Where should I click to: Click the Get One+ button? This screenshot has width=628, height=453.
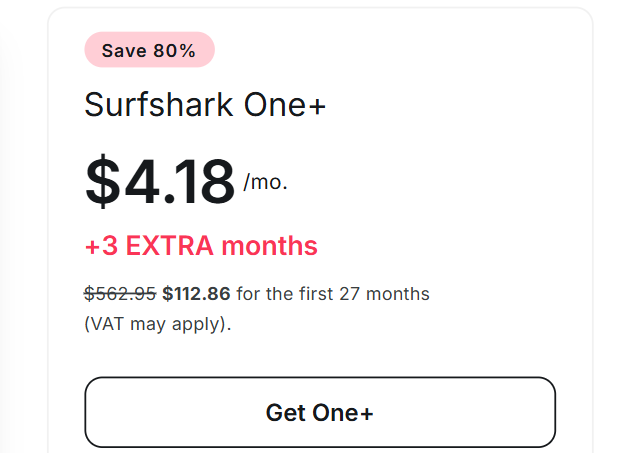[x=319, y=412]
